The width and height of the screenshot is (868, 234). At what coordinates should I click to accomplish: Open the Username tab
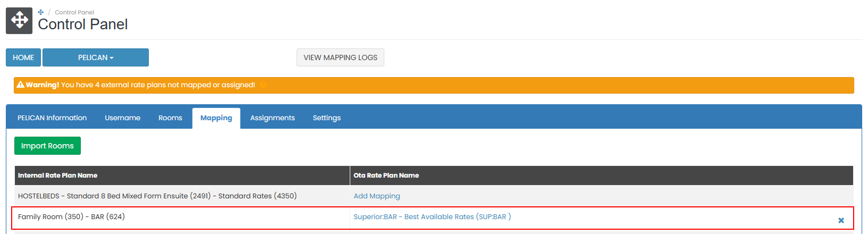pyautogui.click(x=123, y=118)
